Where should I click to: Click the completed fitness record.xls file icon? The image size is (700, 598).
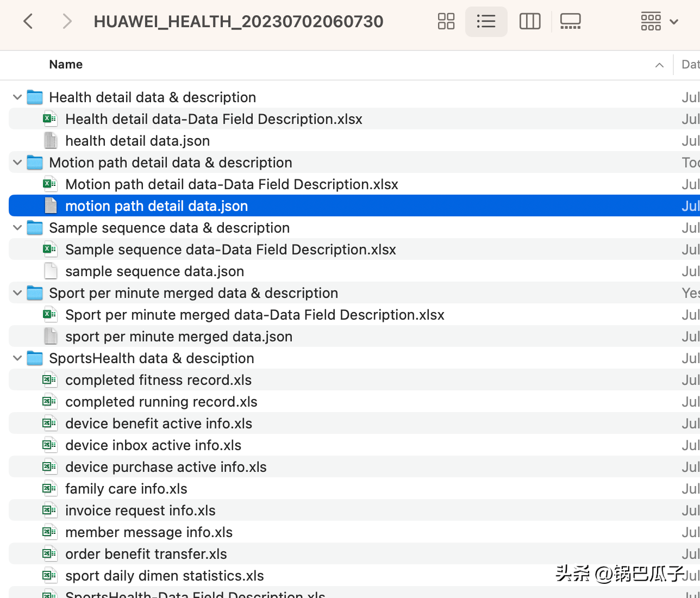pyautogui.click(x=50, y=380)
